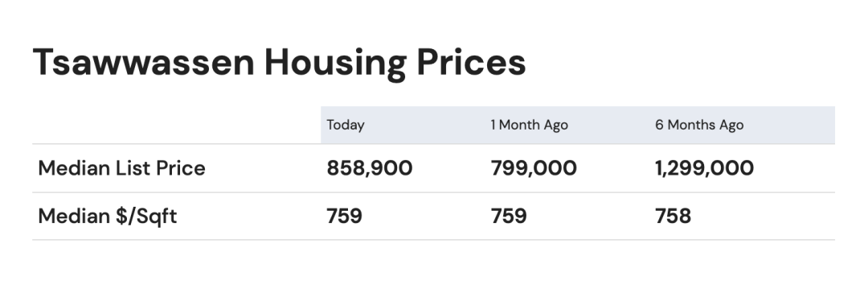Click today's median $/sqft value 759
The width and height of the screenshot is (868, 297).
[344, 216]
